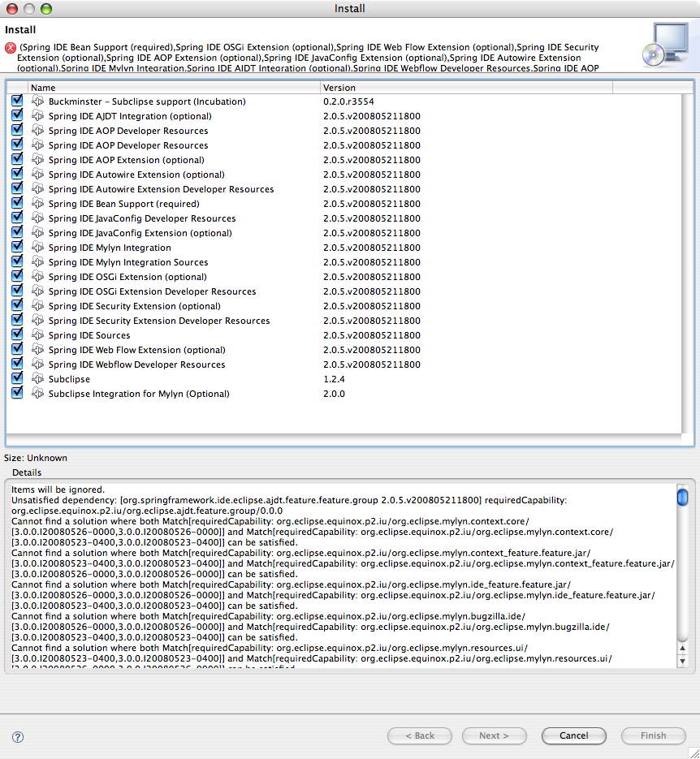The image size is (700, 759).
Task: Uncheck Spring IDE OSGi Extension (optional) checkbox
Action: [17, 276]
